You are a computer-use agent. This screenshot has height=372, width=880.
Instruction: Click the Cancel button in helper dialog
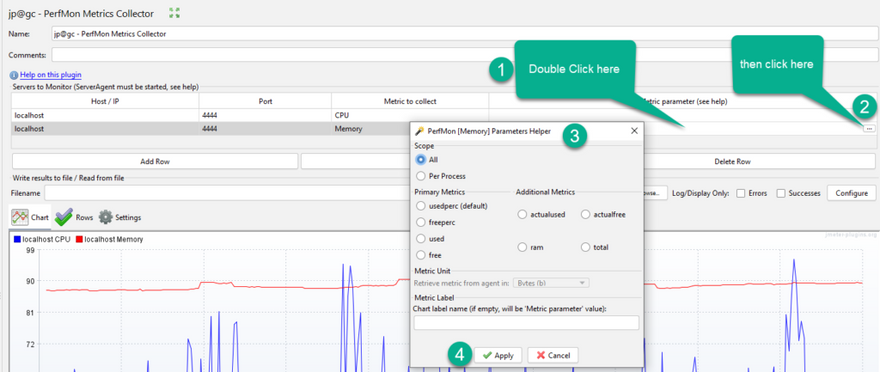coord(553,355)
